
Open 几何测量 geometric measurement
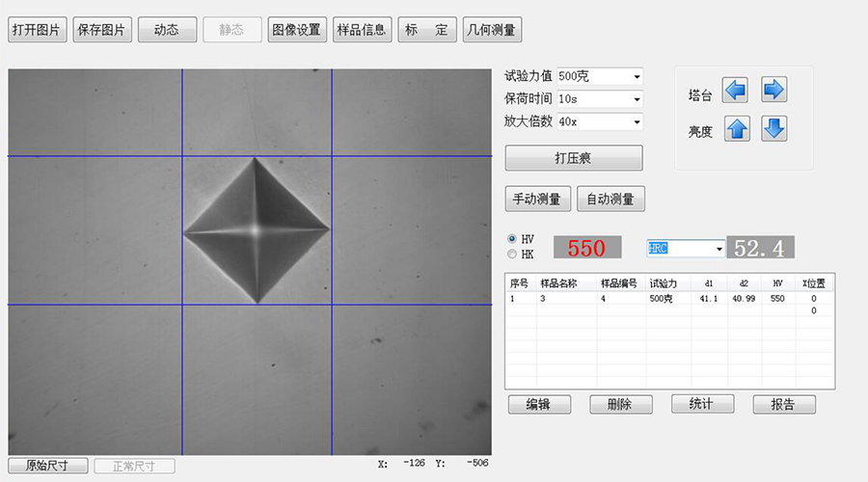pos(492,29)
